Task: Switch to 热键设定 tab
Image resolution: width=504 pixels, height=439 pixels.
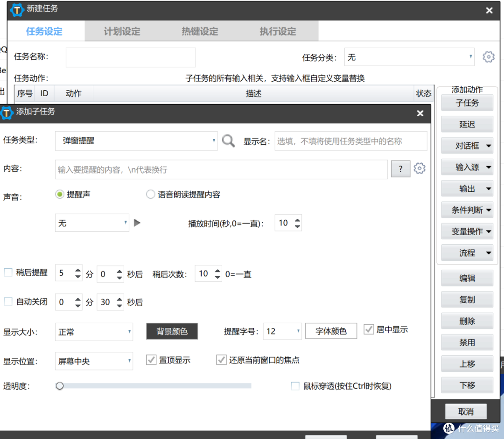Action: point(200,31)
